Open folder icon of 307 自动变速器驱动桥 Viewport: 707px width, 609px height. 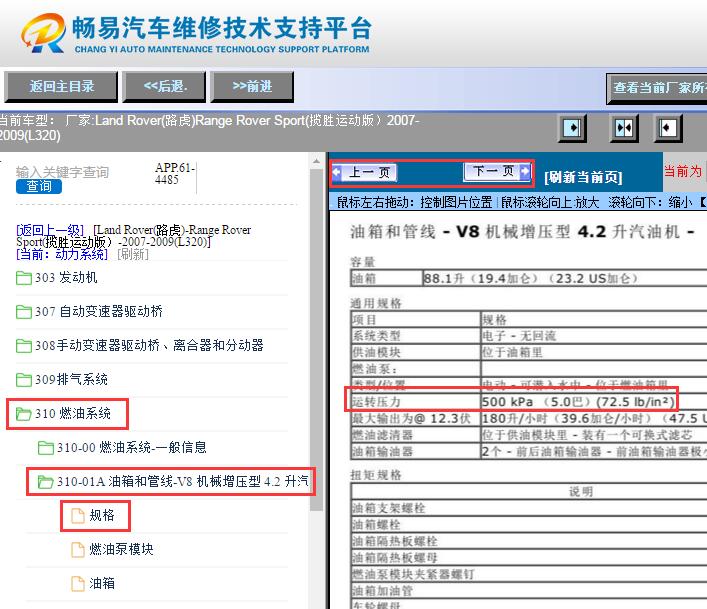23,311
